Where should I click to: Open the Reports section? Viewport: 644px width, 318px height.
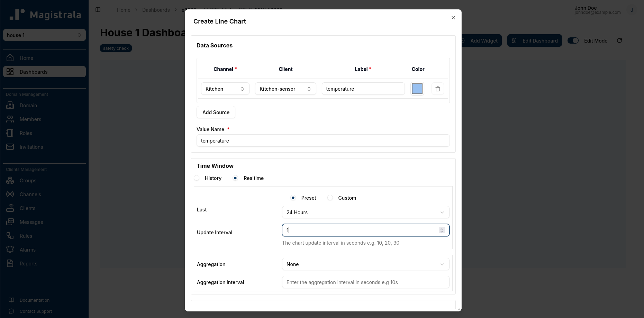point(29,263)
